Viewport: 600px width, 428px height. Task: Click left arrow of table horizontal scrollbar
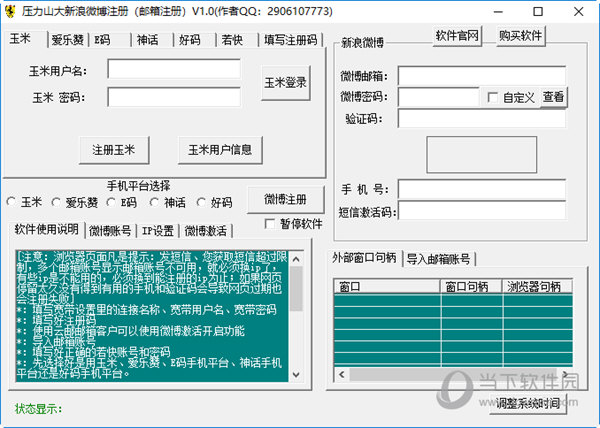click(342, 374)
